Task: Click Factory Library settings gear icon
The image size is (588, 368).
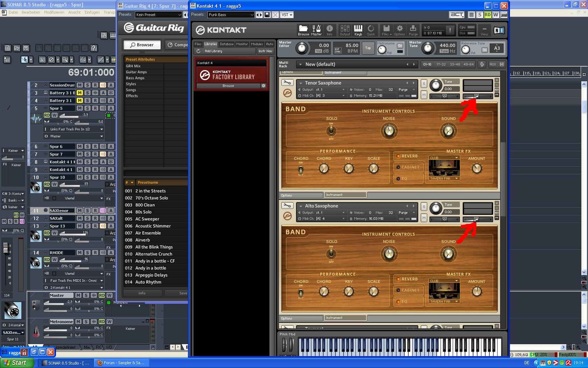Action: tap(264, 86)
